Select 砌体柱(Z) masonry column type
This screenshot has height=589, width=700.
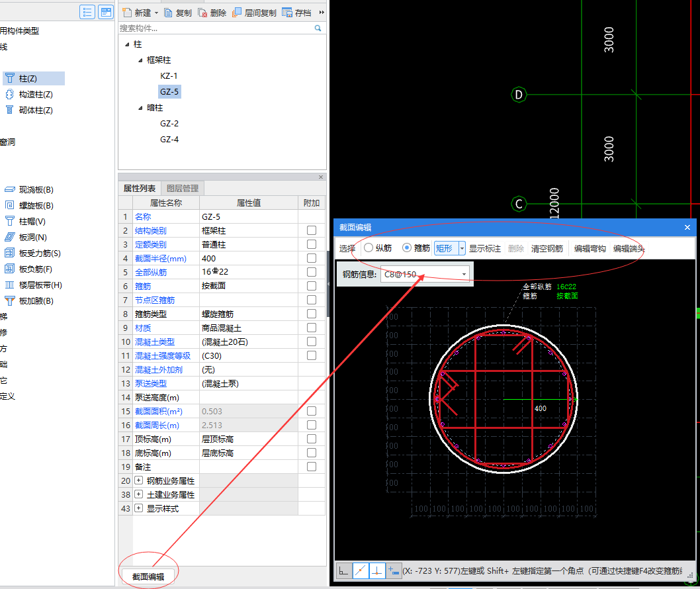tap(30, 111)
